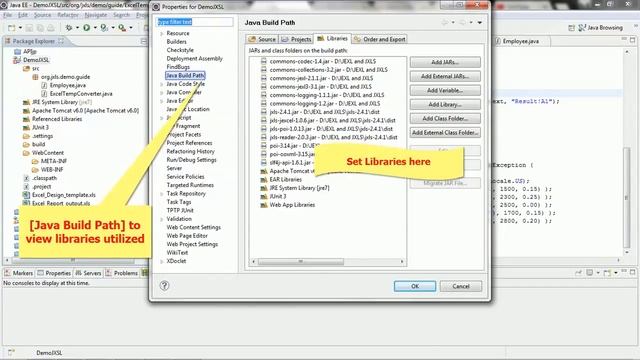The width and height of the screenshot is (640, 360).
Task: Open the Order and Export tab
Action: tap(380, 39)
